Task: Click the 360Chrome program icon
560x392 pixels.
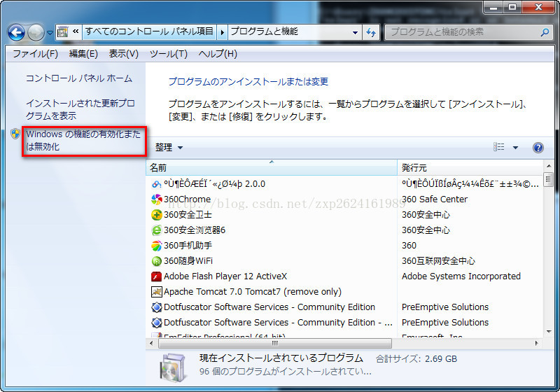Action: click(156, 199)
